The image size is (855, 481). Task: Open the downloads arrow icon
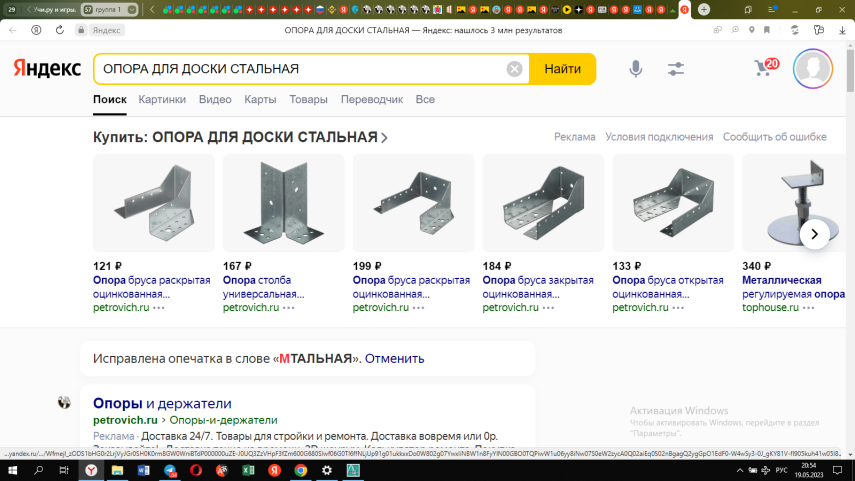pos(842,30)
